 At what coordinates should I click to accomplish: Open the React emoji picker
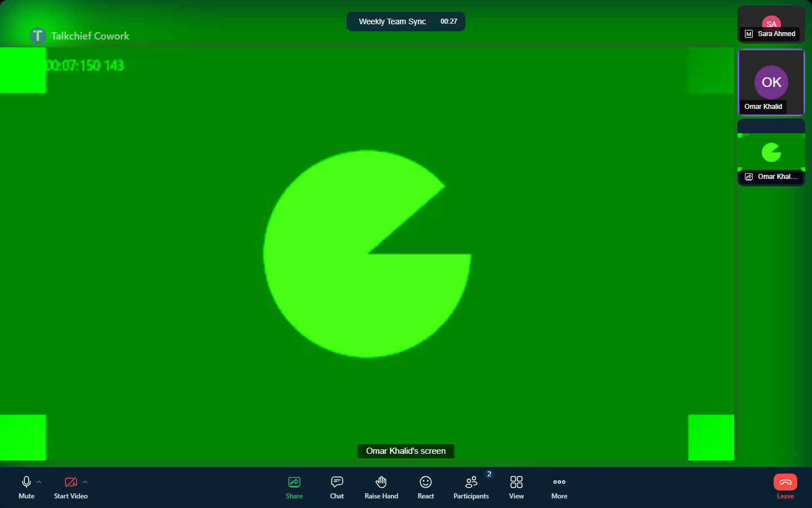(x=426, y=488)
